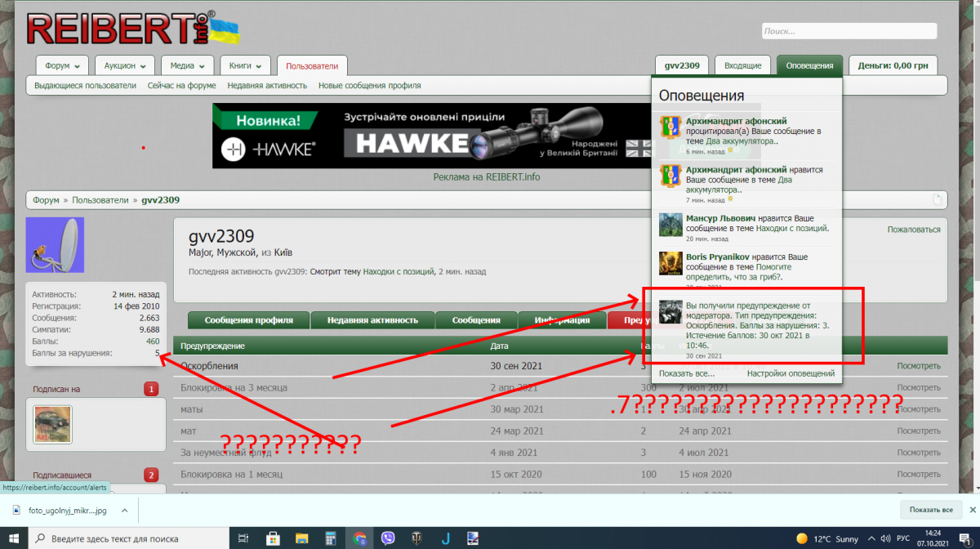This screenshot has width=980, height=549.
Task: Click the Пожаловаться link
Action: coord(914,230)
